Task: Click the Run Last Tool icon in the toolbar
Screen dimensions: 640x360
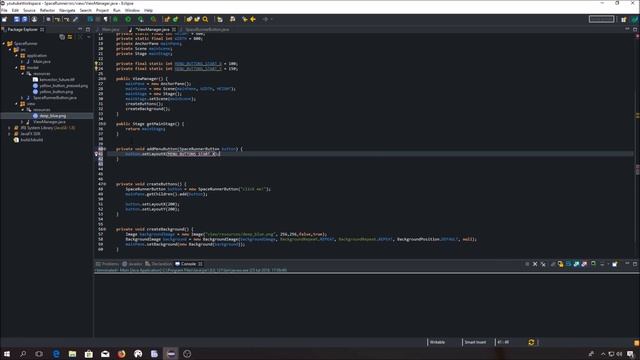Action: coord(153,19)
